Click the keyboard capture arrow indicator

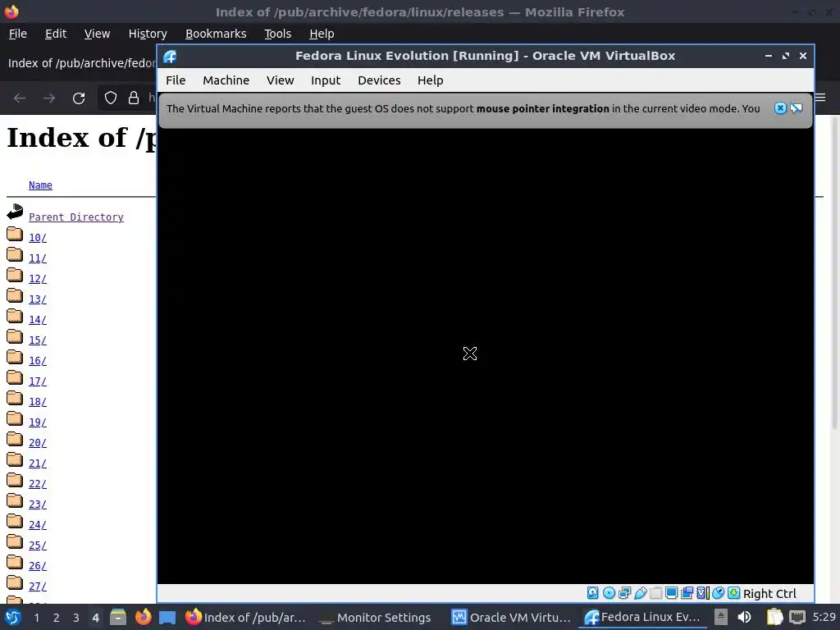(734, 593)
